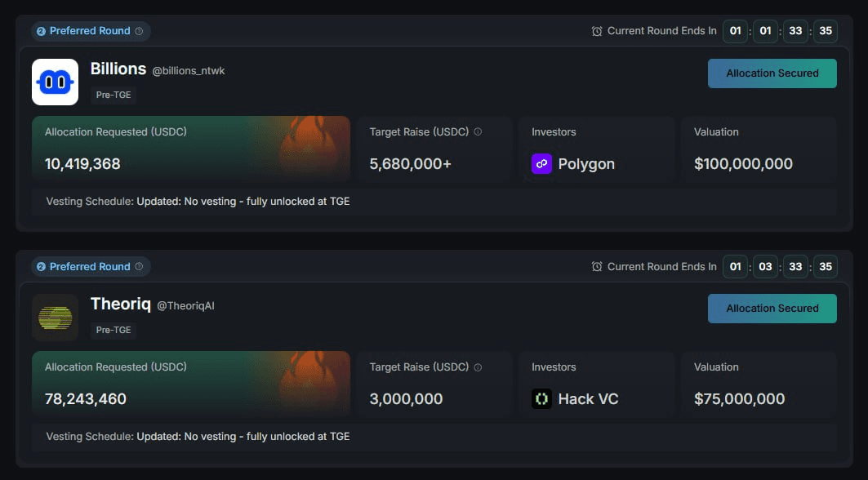Click the Polygon investor name

point(586,164)
